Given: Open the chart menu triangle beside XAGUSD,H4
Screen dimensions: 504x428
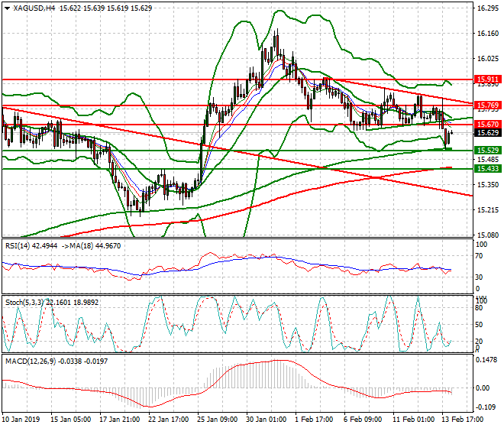Looking at the screenshot, I should (8, 8).
